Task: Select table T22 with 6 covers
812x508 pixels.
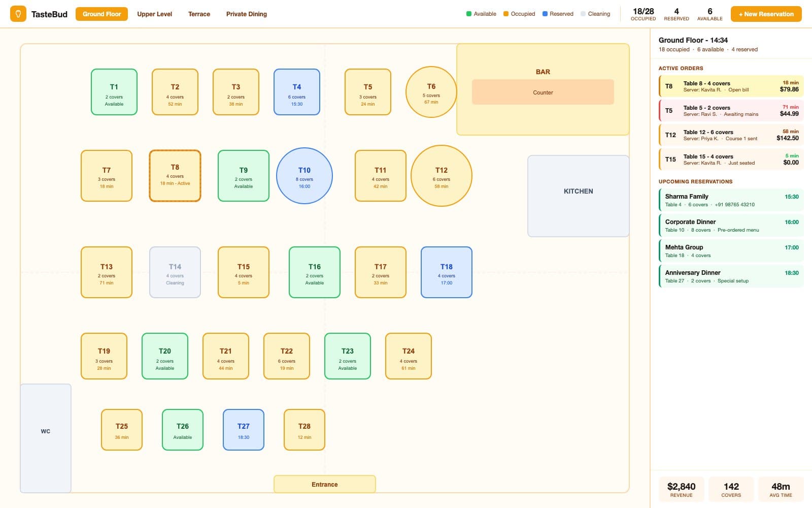Action: coord(287,356)
